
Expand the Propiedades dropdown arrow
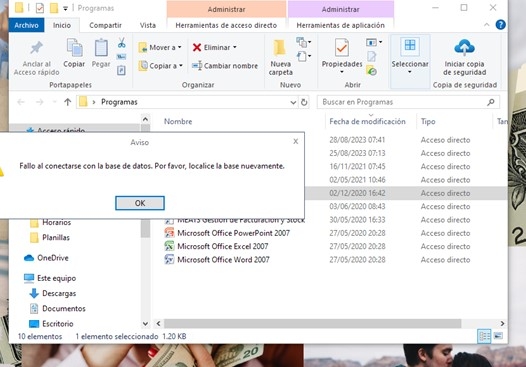click(x=342, y=72)
